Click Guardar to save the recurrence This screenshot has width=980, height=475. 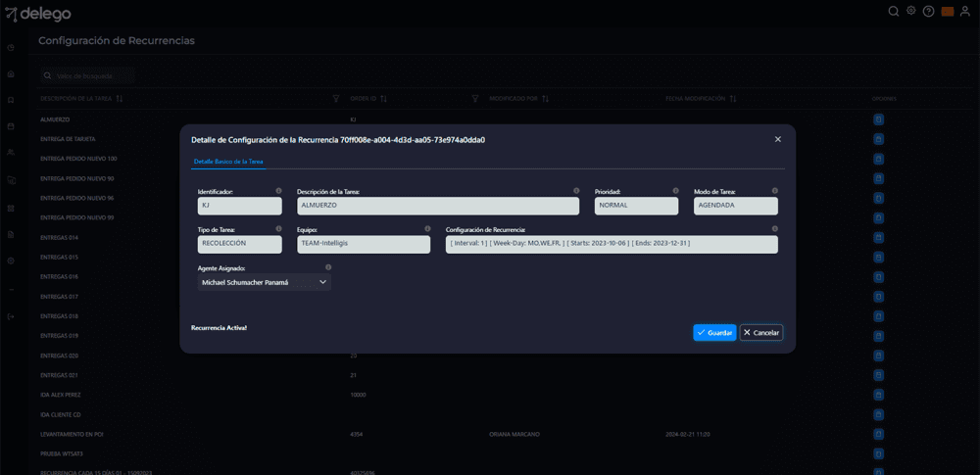tap(714, 333)
